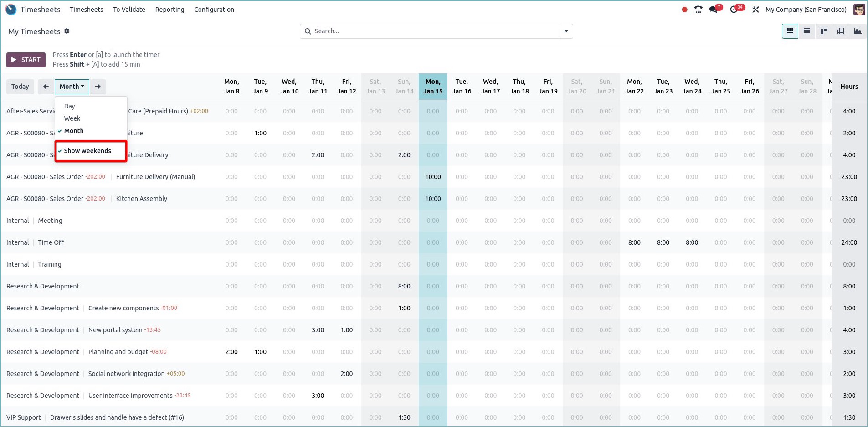The height and width of the screenshot is (427, 868).
Task: Select Day from the period options
Action: (x=69, y=106)
